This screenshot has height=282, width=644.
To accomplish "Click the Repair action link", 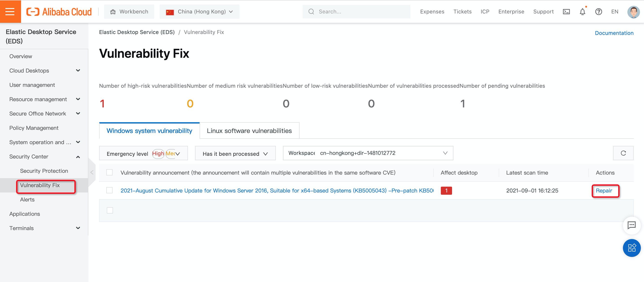I will [x=604, y=191].
